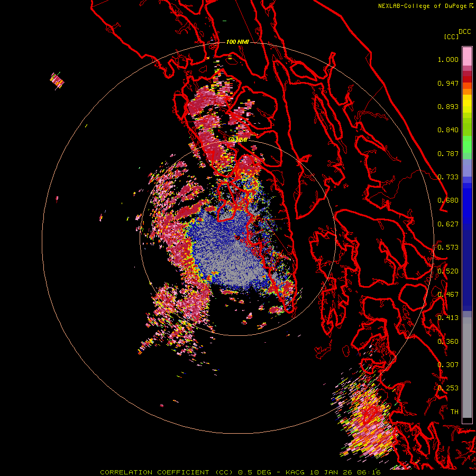Click the 0.893 scale value
This screenshot has width=476, height=476.
coord(448,106)
